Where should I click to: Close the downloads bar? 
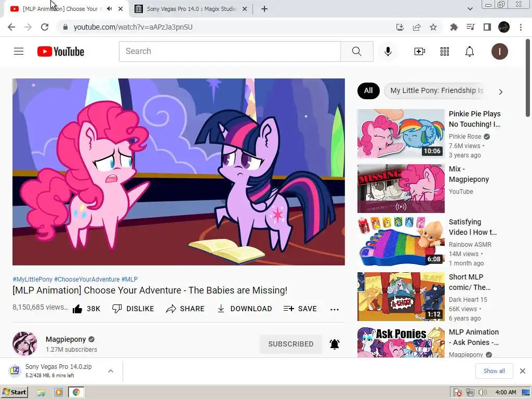pyautogui.click(x=523, y=371)
